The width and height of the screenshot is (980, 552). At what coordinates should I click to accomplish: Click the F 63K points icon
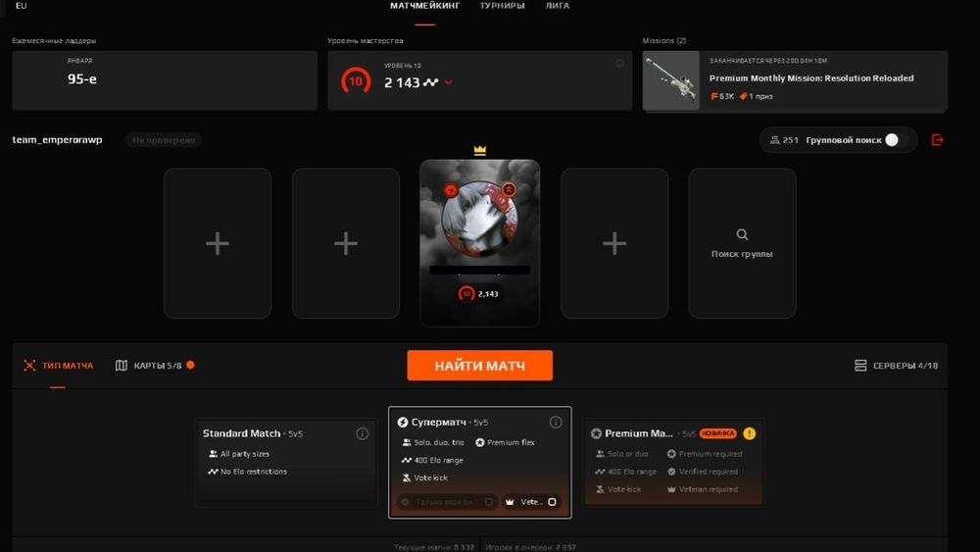tap(713, 96)
